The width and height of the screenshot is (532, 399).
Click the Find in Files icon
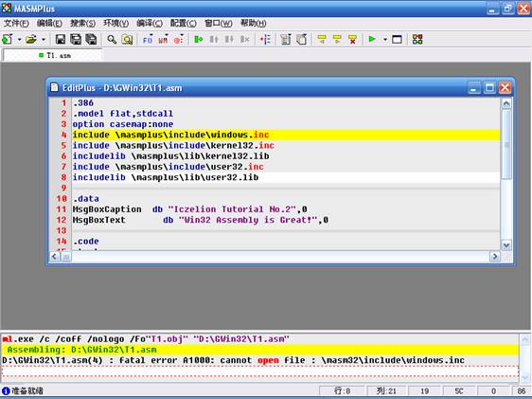click(x=127, y=40)
